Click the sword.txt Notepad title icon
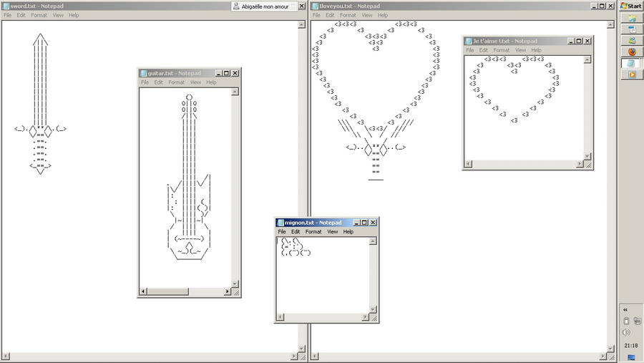This screenshot has height=363, width=644. point(6,6)
